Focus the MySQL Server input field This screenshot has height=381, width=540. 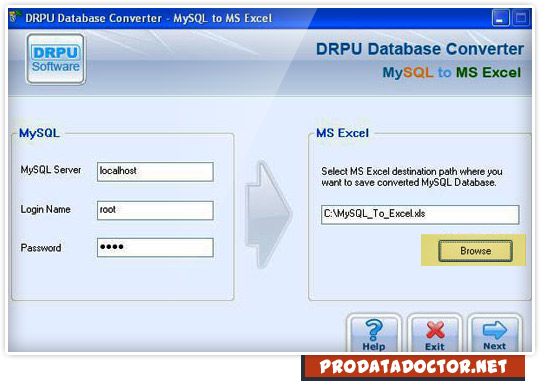point(155,172)
